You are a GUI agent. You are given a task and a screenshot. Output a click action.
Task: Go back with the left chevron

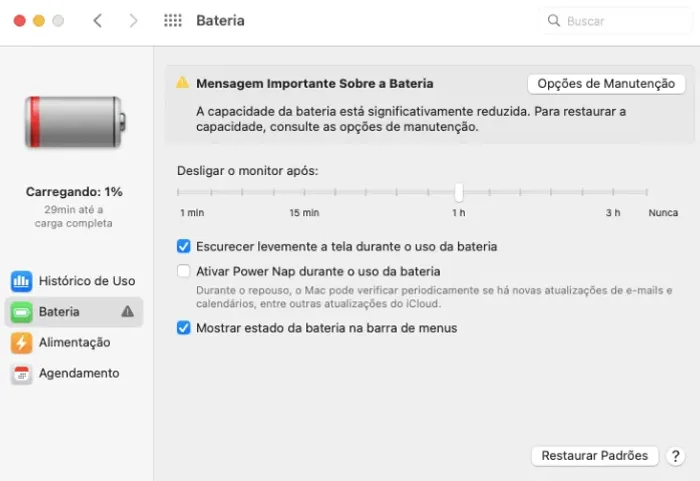[98, 21]
